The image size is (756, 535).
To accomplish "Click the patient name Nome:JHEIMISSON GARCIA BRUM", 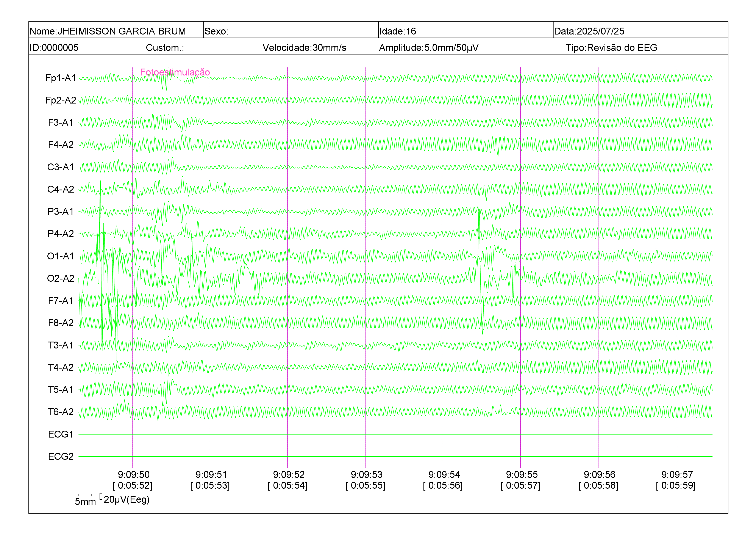I will pos(108,31).
